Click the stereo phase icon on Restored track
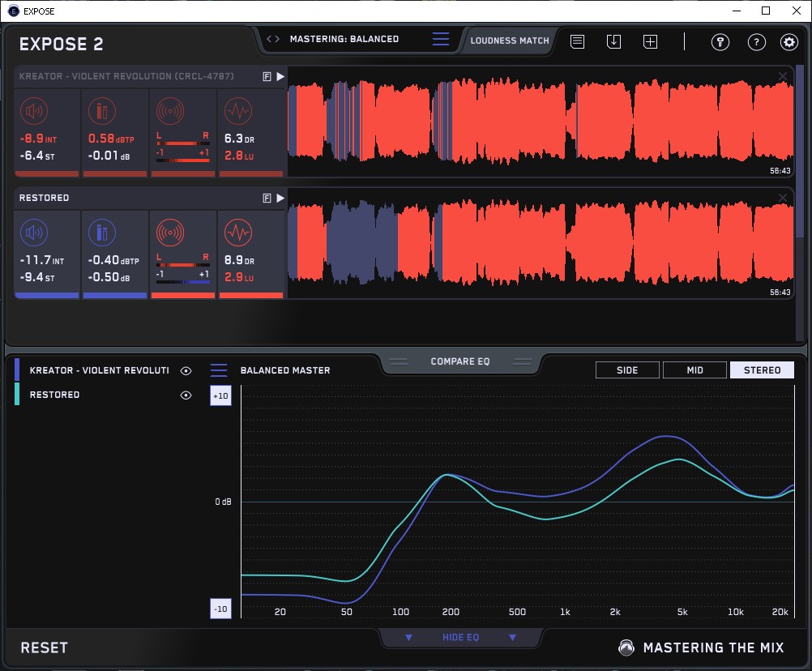The height and width of the screenshot is (671, 812). click(169, 233)
